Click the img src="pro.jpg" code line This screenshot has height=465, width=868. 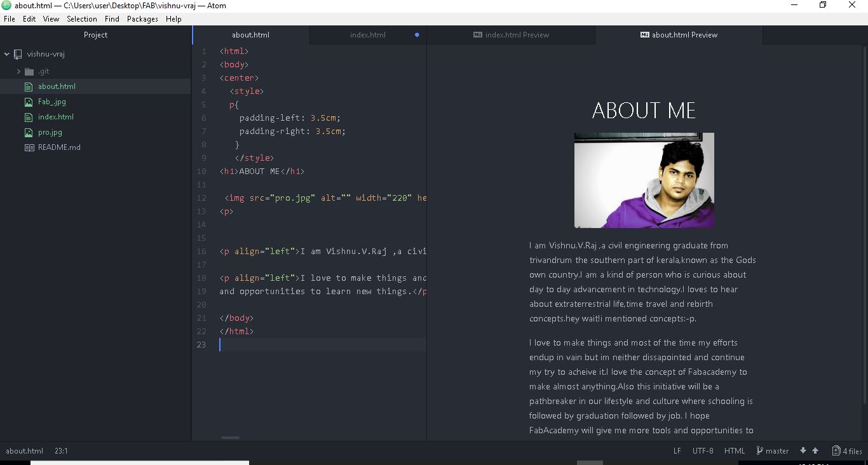[x=325, y=198]
